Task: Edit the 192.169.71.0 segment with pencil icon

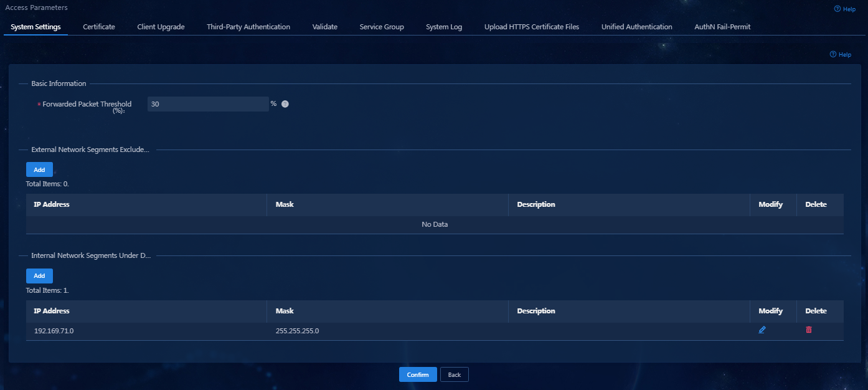Action: (x=762, y=330)
